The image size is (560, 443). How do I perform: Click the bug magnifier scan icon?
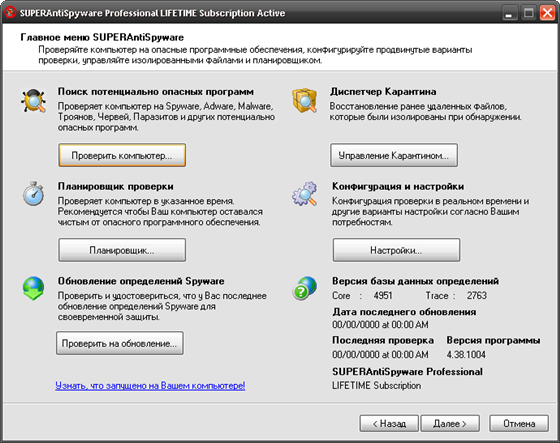coord(33,101)
